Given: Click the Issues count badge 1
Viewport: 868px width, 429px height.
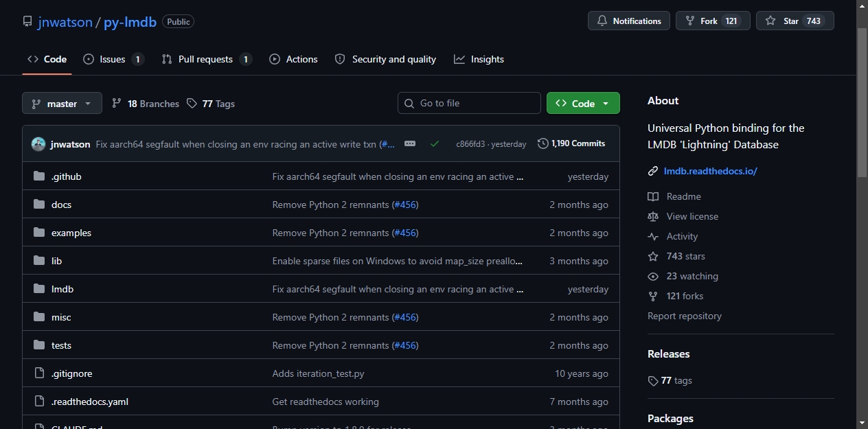Looking at the screenshot, I should tap(138, 59).
